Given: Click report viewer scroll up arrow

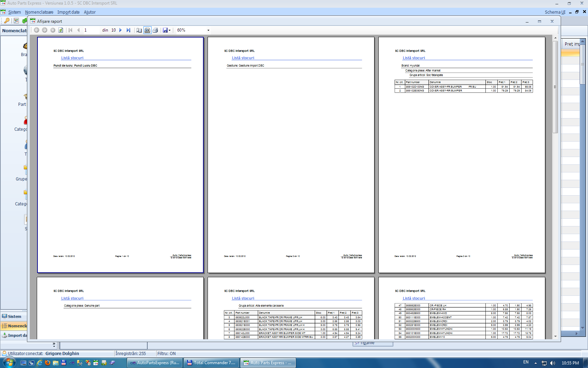Looking at the screenshot, I should (x=555, y=38).
